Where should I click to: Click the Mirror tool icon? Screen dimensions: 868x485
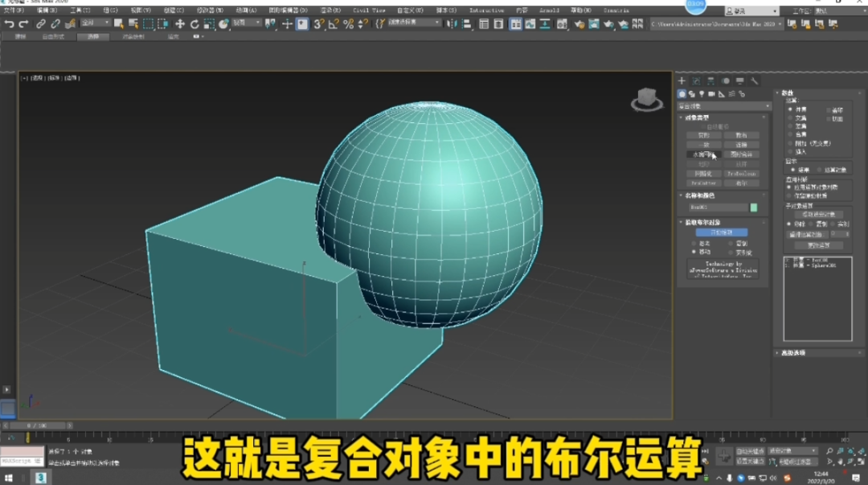(452, 24)
